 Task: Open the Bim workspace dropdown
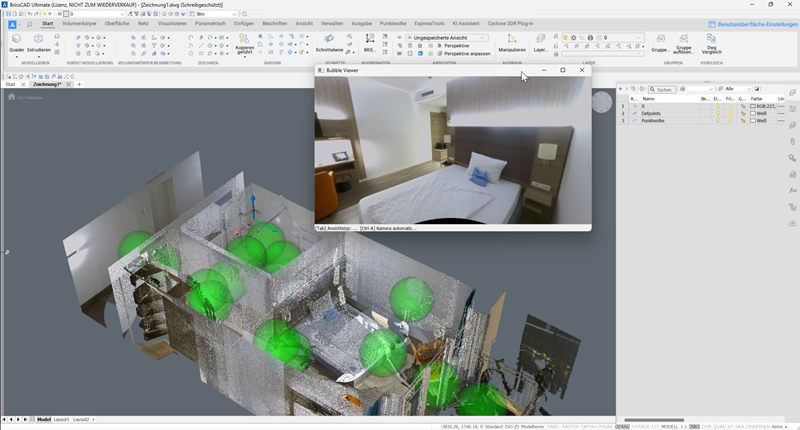coord(216,14)
